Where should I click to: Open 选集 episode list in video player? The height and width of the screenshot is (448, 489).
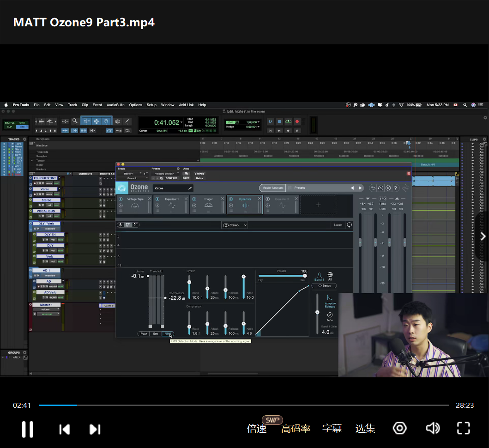click(x=365, y=428)
